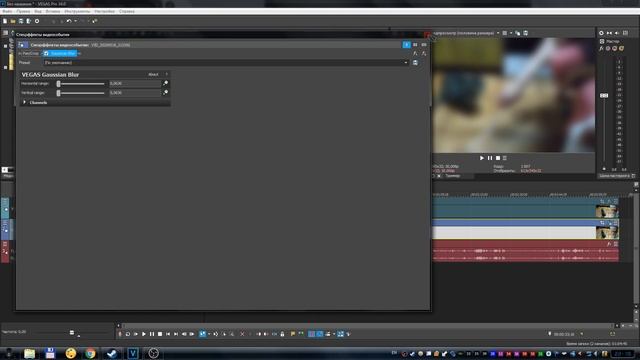
Task: Go to project start on the transport bar
Action: coord(168,334)
